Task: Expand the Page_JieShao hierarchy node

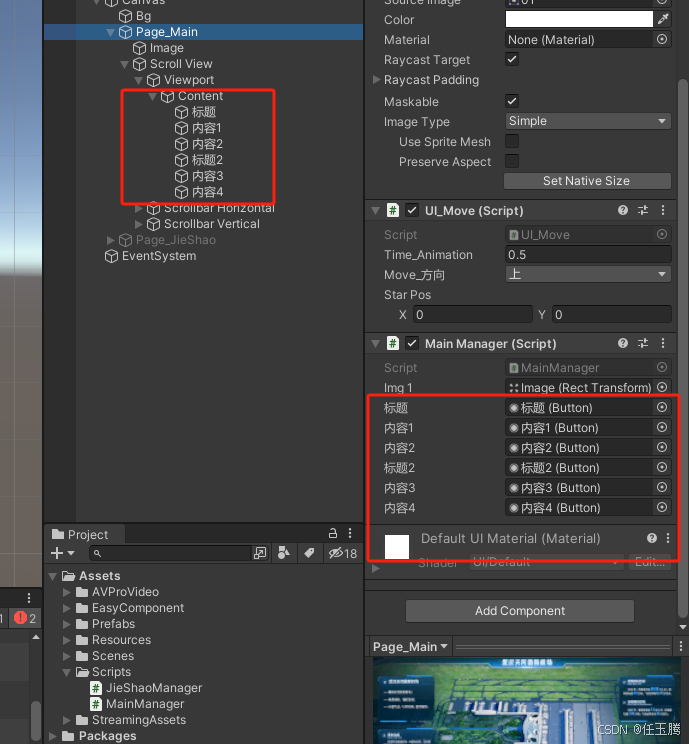Action: point(111,240)
